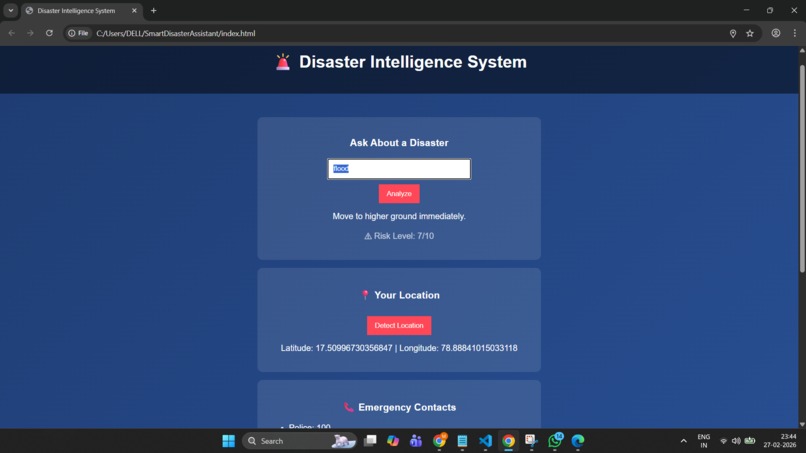Open WhatsApp from the taskbar

[x=555, y=441]
